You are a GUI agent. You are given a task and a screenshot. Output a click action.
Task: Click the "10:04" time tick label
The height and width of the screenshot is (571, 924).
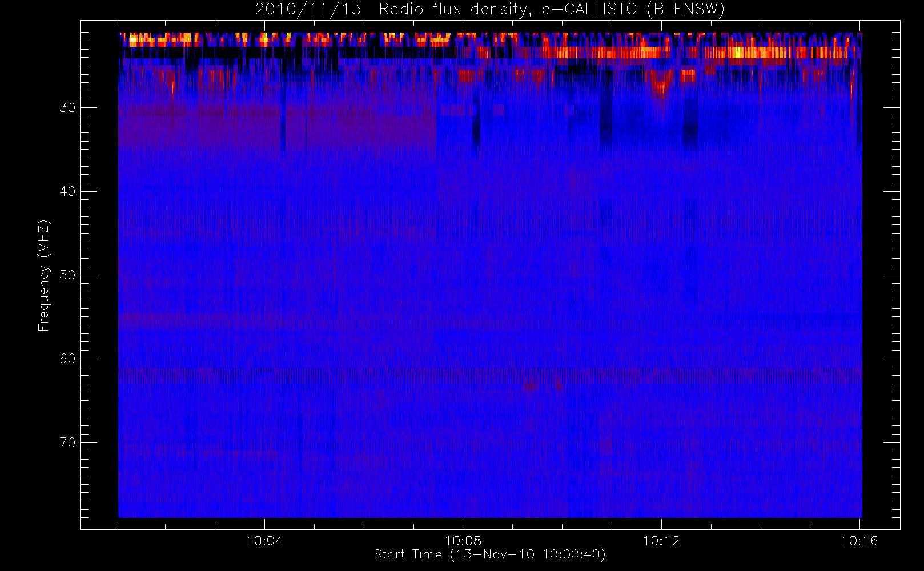[x=264, y=541]
